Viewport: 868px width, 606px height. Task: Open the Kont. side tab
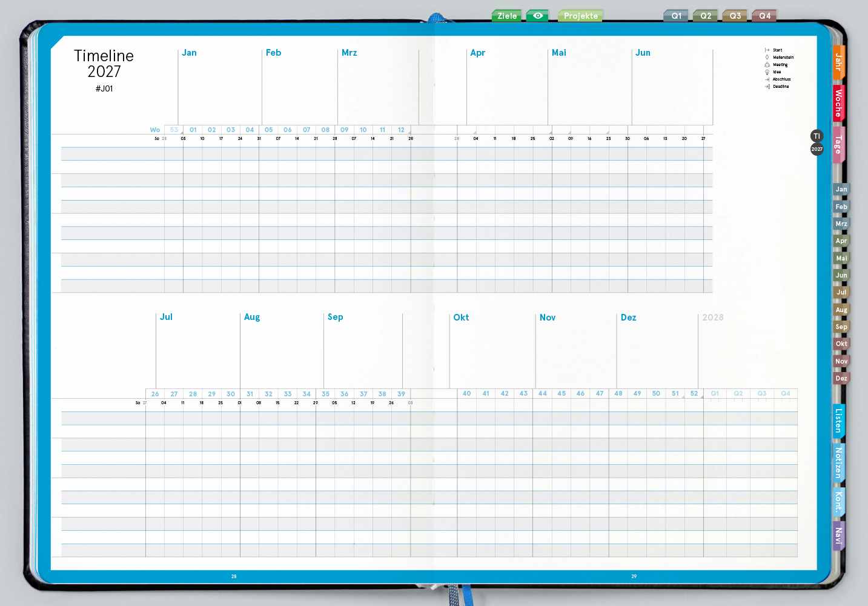coord(838,502)
